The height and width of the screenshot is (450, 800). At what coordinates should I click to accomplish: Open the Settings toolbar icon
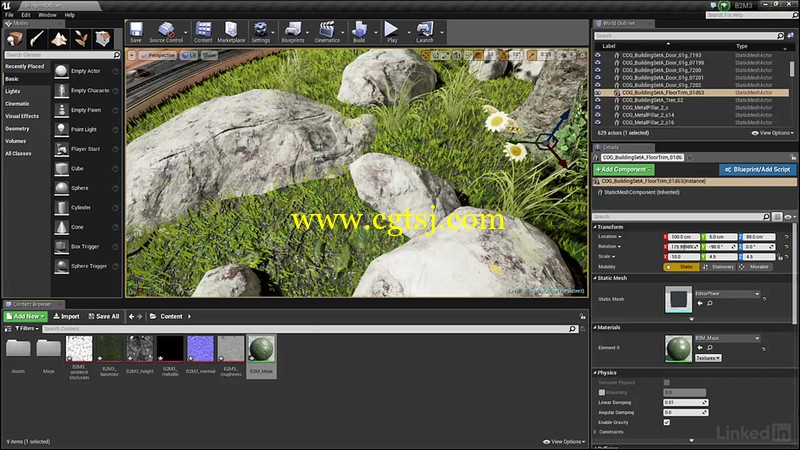(260, 32)
